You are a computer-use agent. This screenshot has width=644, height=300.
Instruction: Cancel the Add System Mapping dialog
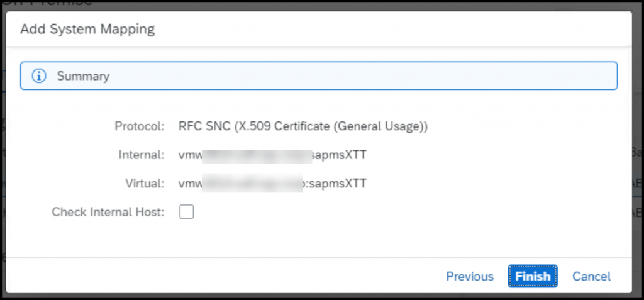pyautogui.click(x=591, y=276)
